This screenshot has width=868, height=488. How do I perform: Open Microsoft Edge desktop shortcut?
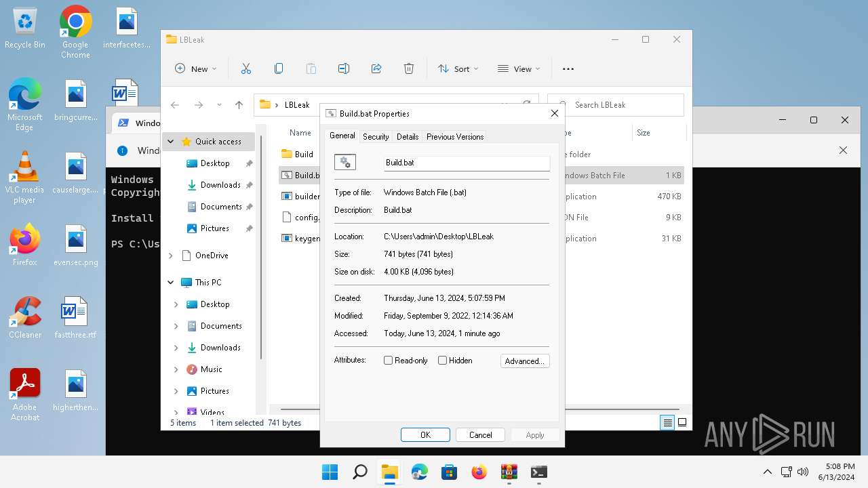25,105
